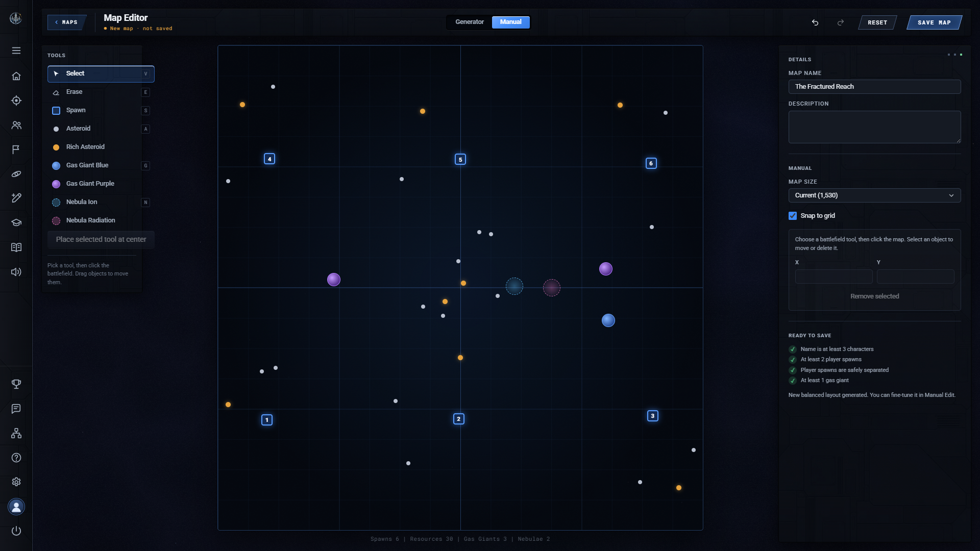The image size is (980, 551).
Task: Select the Erase tool
Action: point(101,92)
